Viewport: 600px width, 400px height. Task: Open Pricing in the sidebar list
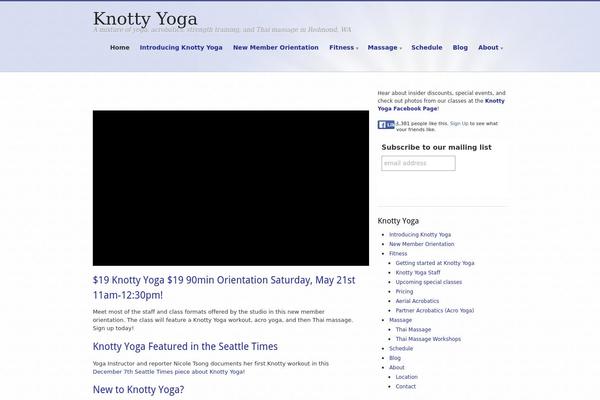pyautogui.click(x=404, y=291)
